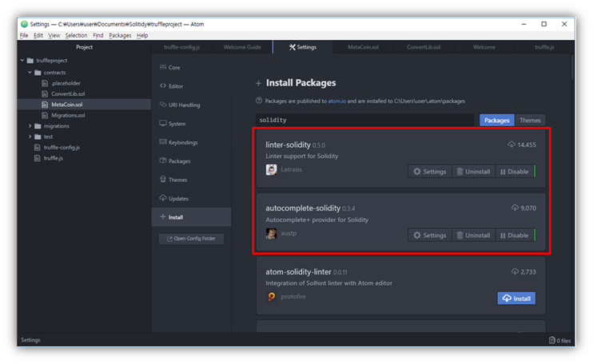Open linter-solidity package title
The image size is (593, 364).
pos(288,144)
